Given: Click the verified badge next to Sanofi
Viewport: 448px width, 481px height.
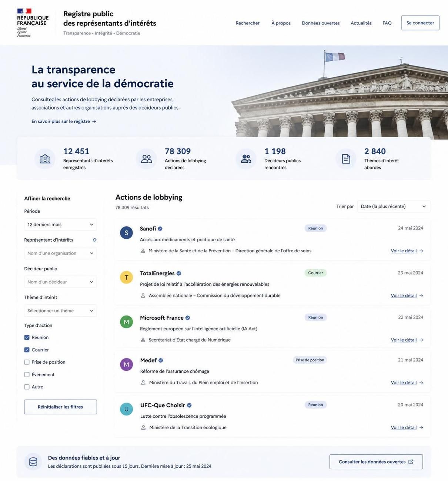Looking at the screenshot, I should click(x=160, y=229).
